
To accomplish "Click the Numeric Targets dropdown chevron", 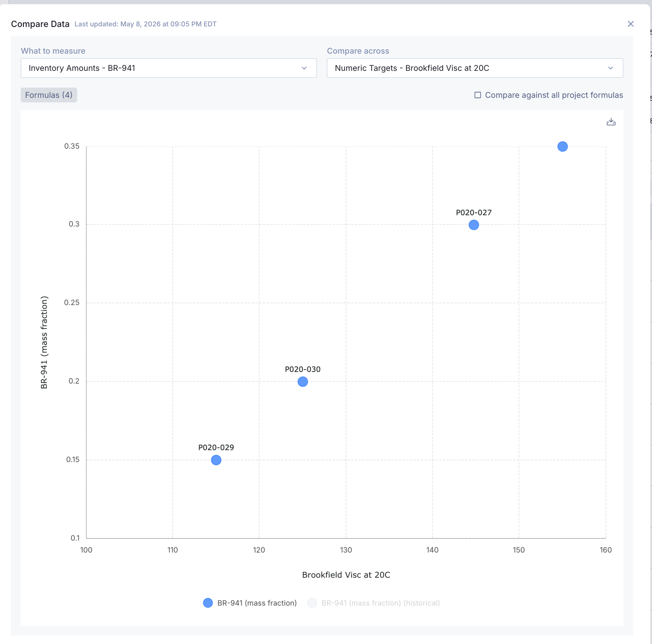I will [x=610, y=68].
